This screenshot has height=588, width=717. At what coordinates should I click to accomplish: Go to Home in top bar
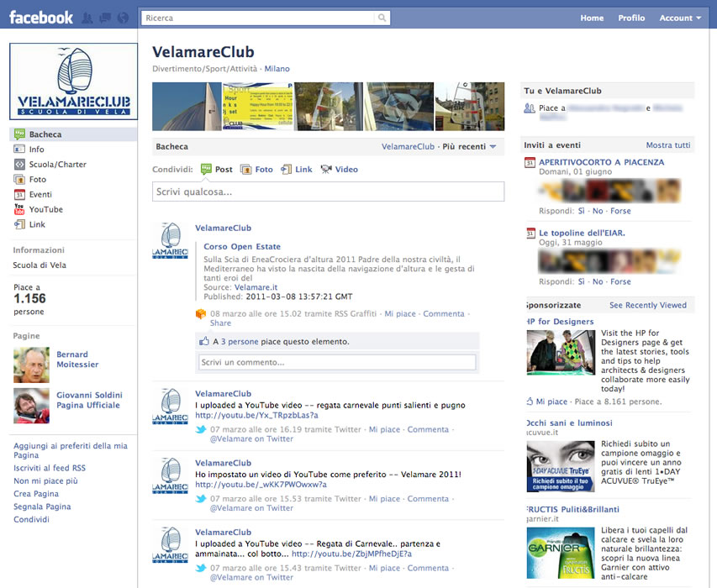pyautogui.click(x=592, y=18)
